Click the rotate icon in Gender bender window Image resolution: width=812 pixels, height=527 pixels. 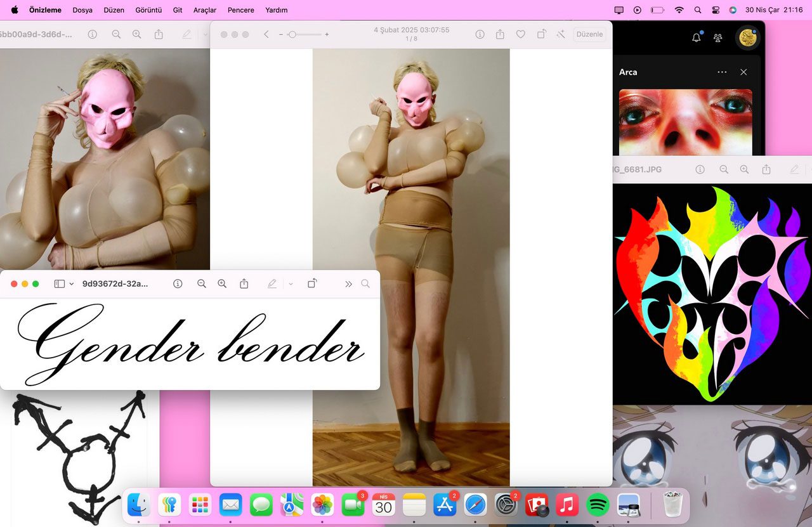point(312,284)
